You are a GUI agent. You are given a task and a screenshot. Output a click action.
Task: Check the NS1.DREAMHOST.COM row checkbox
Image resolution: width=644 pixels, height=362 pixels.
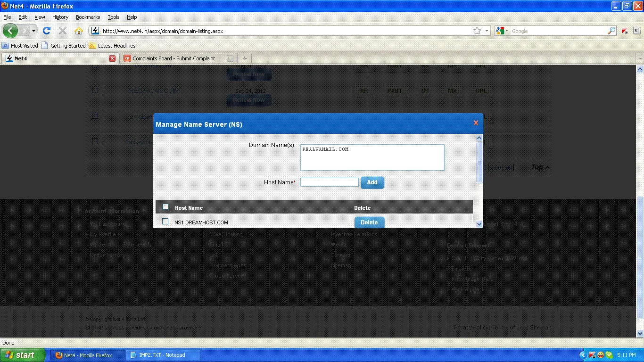(x=165, y=221)
